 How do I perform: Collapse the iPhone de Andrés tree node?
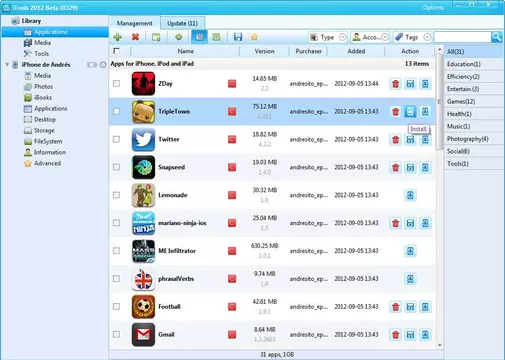[7, 64]
